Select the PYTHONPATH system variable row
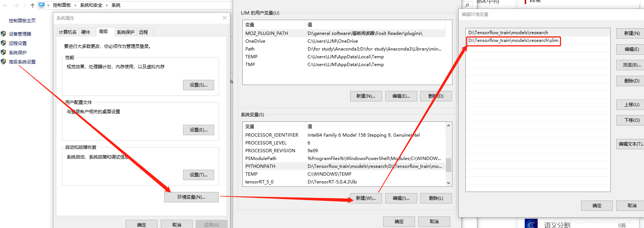Image resolution: width=644 pixels, height=228 pixels. (x=344, y=166)
